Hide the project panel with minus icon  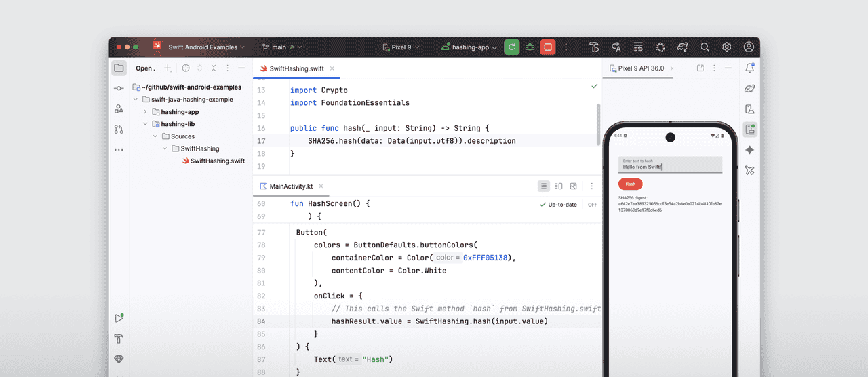[x=241, y=68]
